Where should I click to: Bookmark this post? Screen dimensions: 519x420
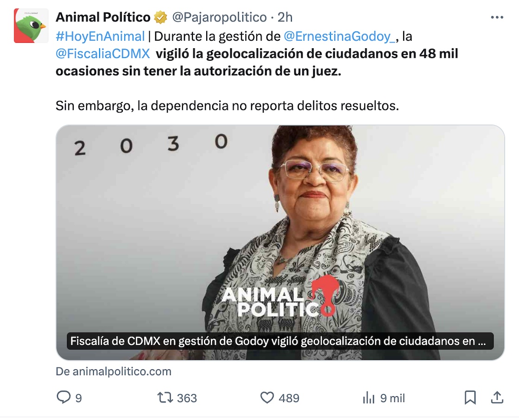tap(470, 398)
